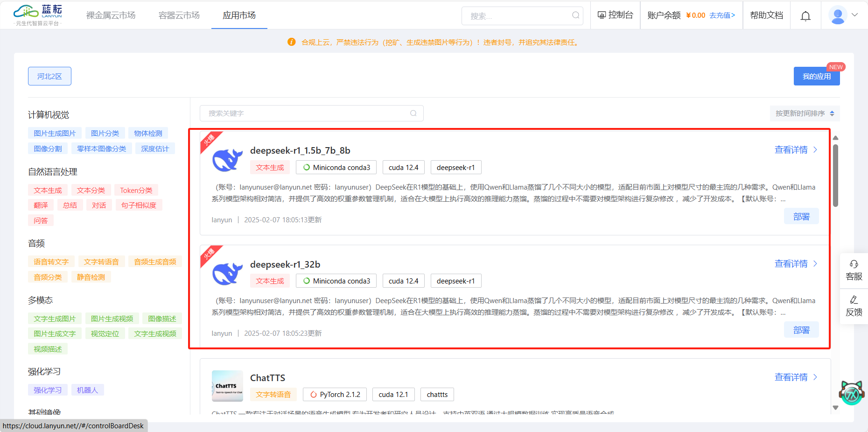Viewport: 868px width, 432px height.
Task: Select the 总结 category tag
Action: (70, 205)
